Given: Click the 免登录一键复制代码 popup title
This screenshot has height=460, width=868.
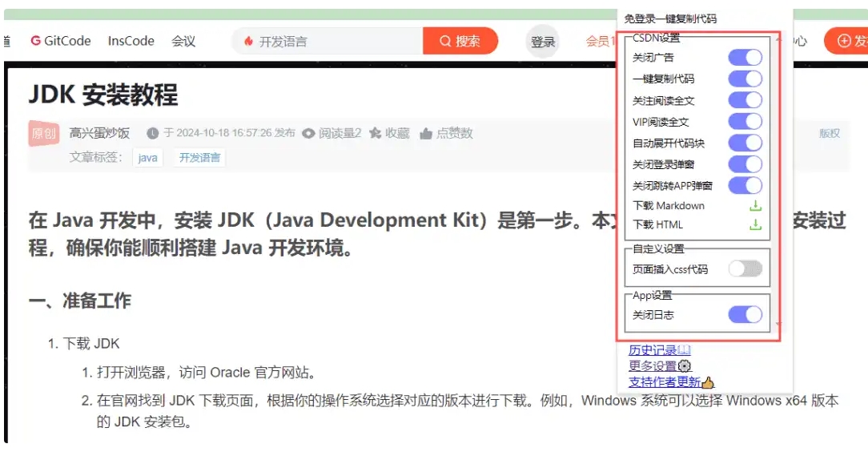Looking at the screenshot, I should click(670, 19).
